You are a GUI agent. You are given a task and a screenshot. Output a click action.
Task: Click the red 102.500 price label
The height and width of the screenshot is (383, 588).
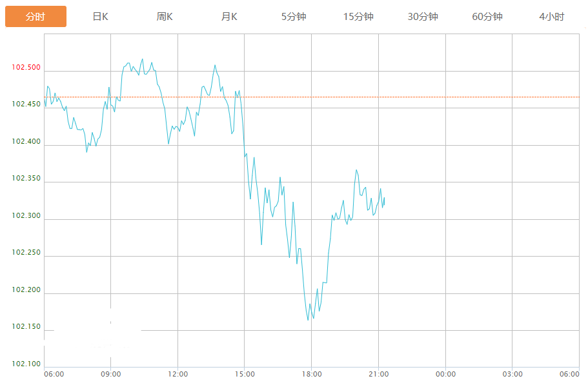26,68
